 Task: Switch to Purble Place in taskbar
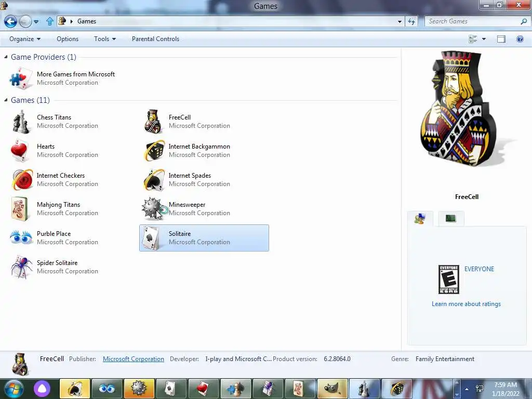[107, 389]
